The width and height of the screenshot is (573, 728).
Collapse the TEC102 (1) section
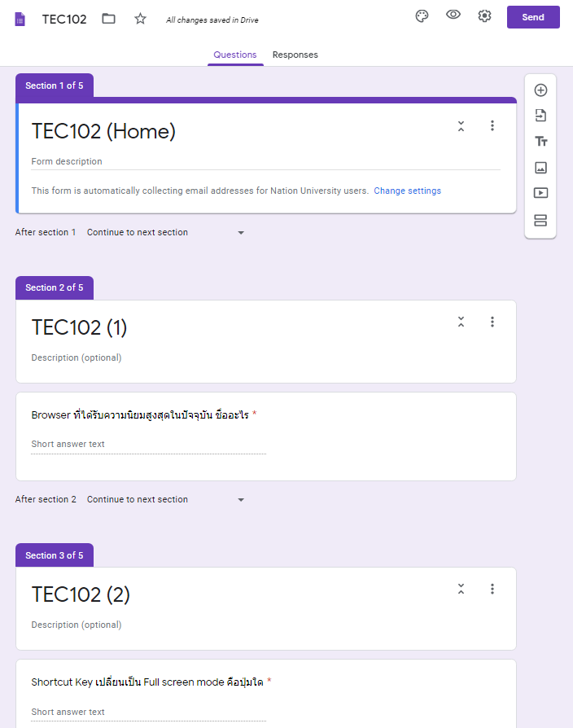(x=461, y=322)
